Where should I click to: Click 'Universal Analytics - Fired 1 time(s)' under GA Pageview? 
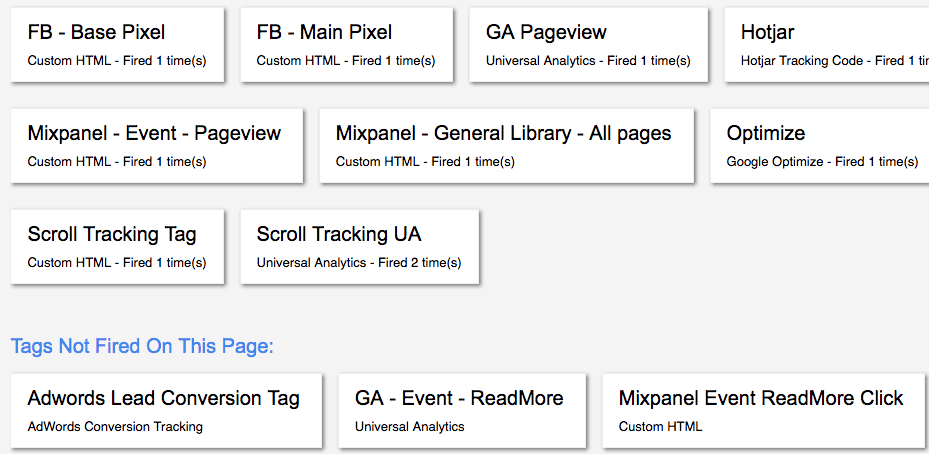(588, 61)
